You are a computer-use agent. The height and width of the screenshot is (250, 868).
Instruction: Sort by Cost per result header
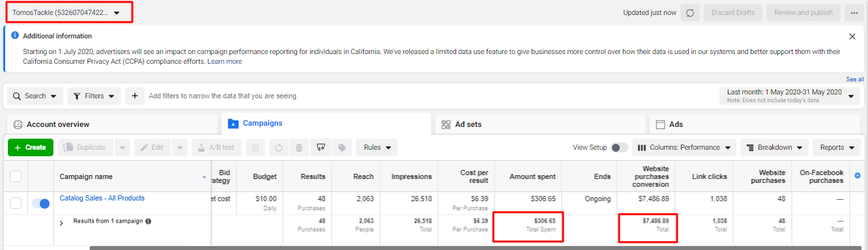466,176
